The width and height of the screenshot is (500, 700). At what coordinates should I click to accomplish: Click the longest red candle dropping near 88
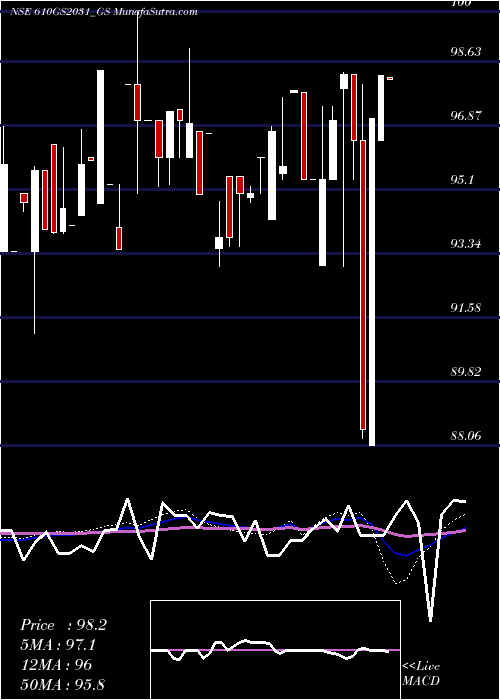tap(363, 285)
